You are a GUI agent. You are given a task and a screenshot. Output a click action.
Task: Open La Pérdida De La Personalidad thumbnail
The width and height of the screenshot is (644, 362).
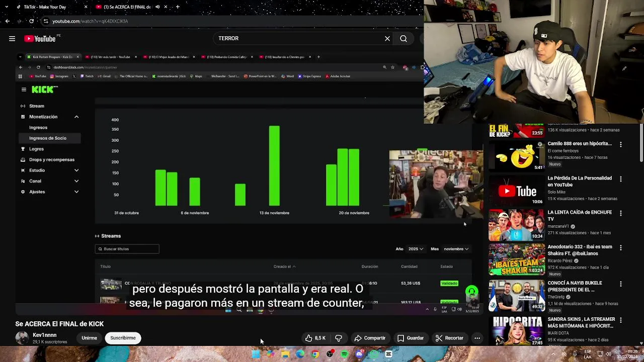(517, 191)
